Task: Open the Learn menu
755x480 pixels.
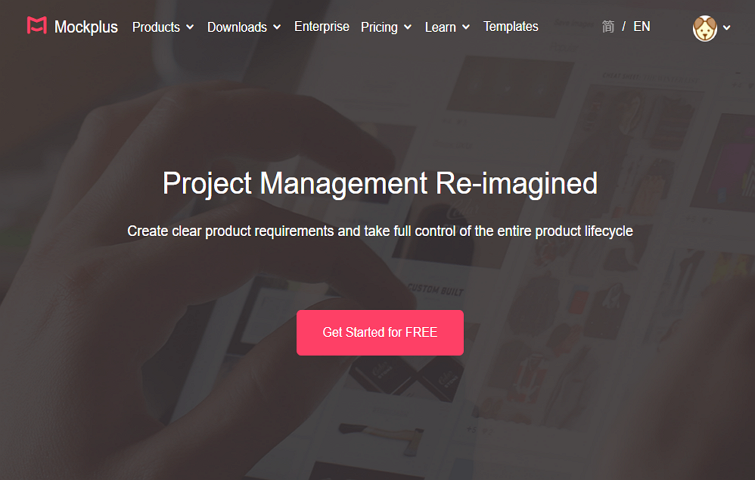Action: click(x=447, y=27)
